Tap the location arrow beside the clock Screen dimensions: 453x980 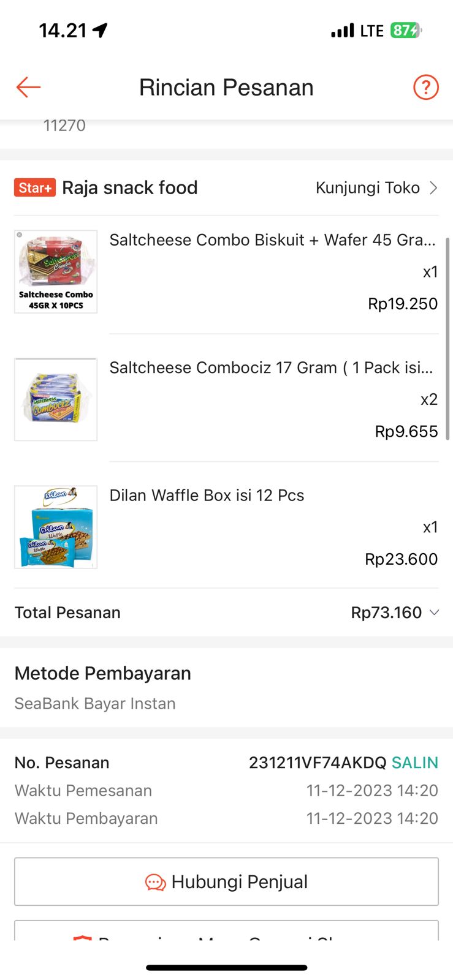point(100,30)
